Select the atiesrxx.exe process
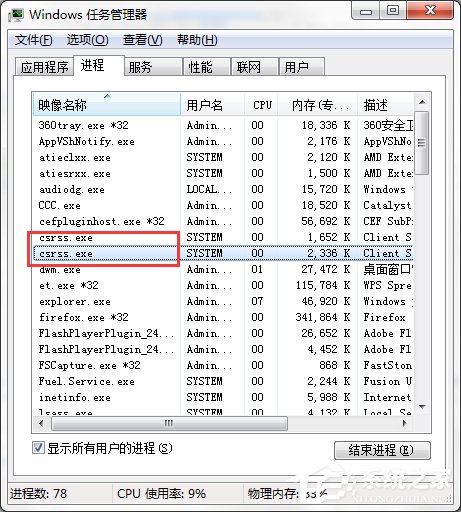The width and height of the screenshot is (461, 512). tap(223, 173)
